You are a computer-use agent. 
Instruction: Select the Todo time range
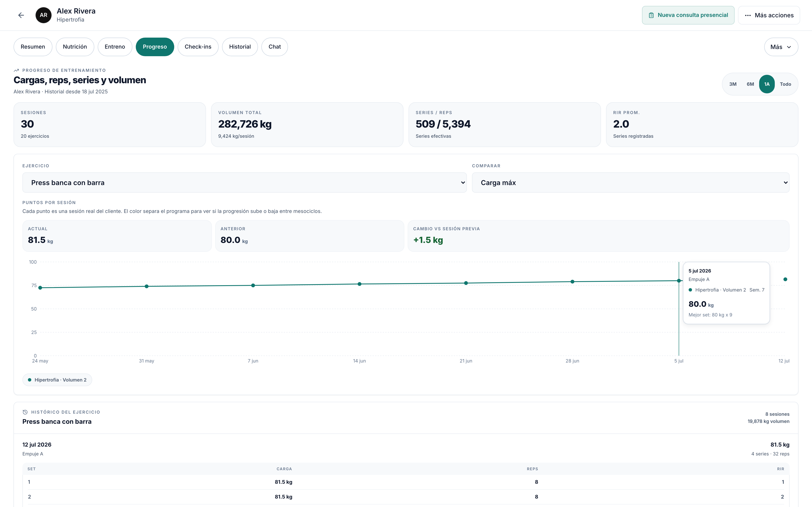[785, 84]
